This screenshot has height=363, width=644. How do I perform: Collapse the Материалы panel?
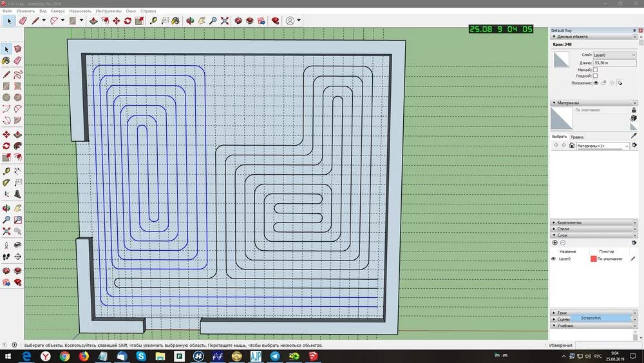click(554, 103)
